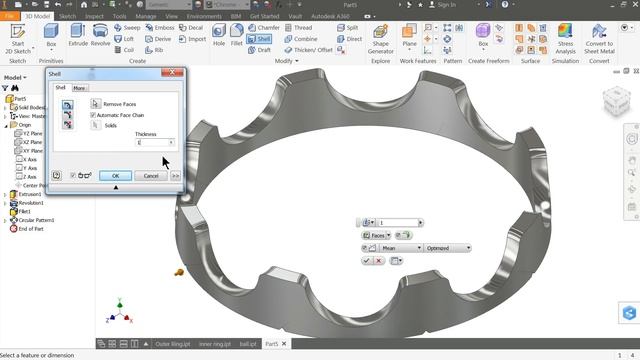The width and height of the screenshot is (640, 360).
Task: Click the Solids selector button
Action: [x=96, y=125]
